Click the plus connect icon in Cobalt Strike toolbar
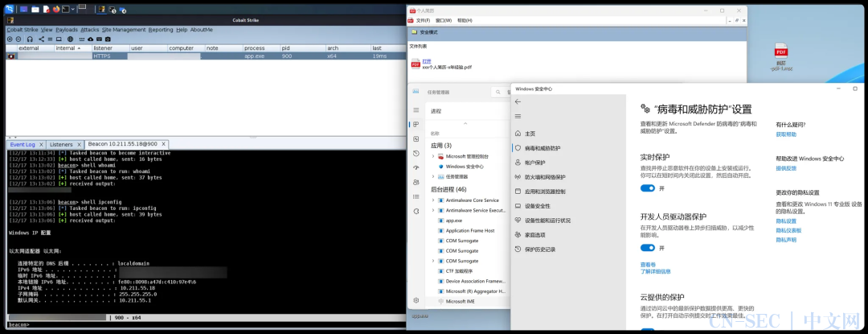 point(10,39)
